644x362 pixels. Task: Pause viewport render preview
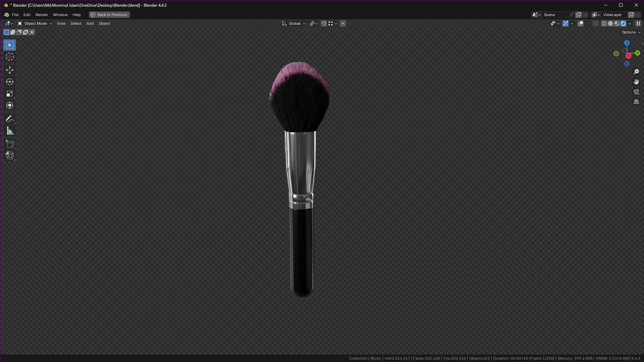click(638, 23)
